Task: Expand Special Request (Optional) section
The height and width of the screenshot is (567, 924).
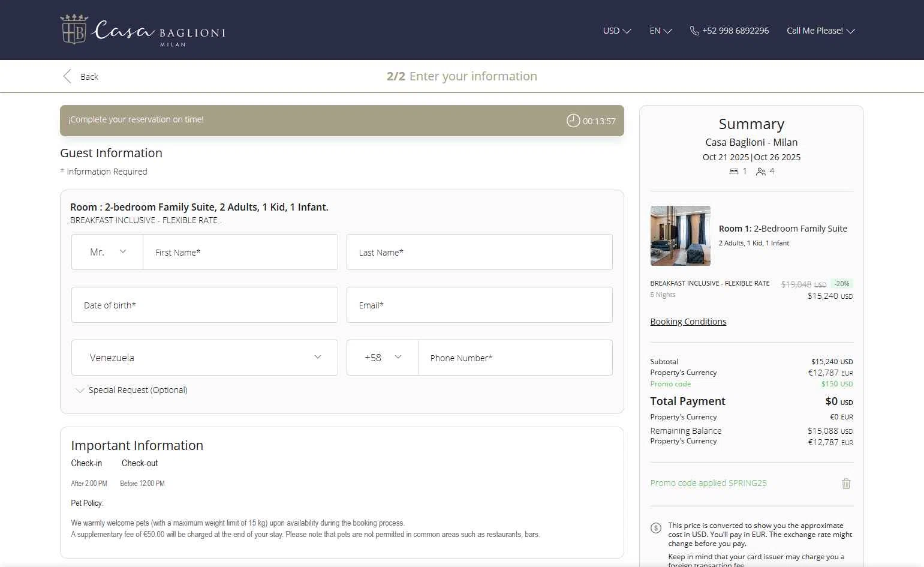Action: click(132, 390)
